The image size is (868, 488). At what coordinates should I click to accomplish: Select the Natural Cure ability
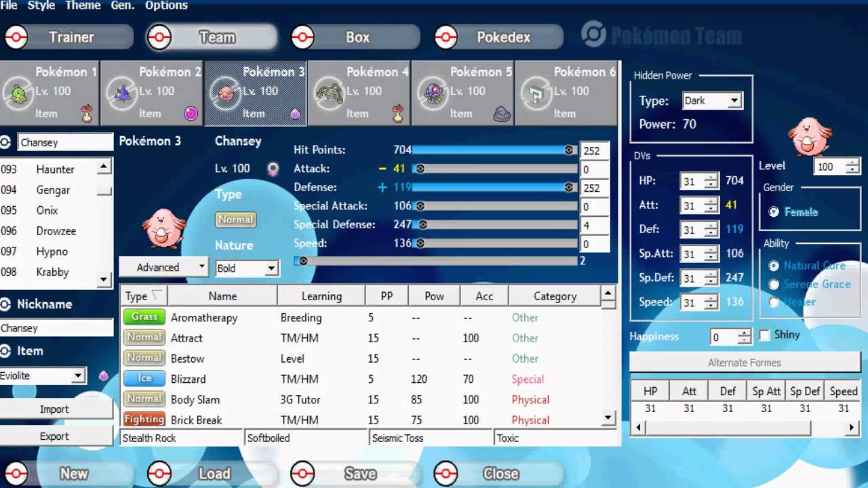(x=774, y=266)
